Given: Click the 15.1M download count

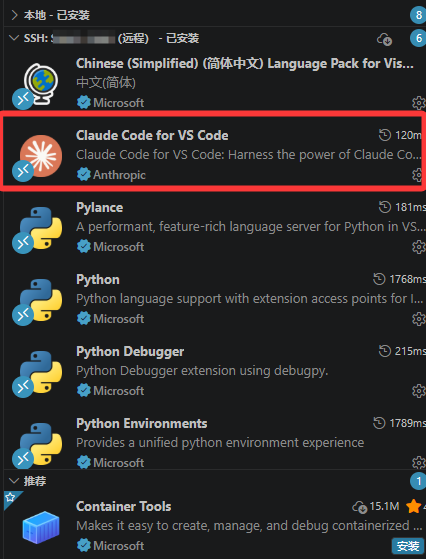Looking at the screenshot, I should [x=384, y=506].
